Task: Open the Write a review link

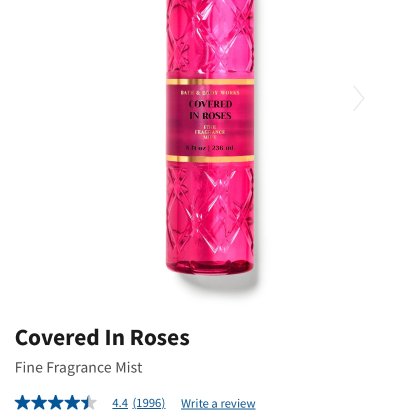Action: pyautogui.click(x=218, y=403)
